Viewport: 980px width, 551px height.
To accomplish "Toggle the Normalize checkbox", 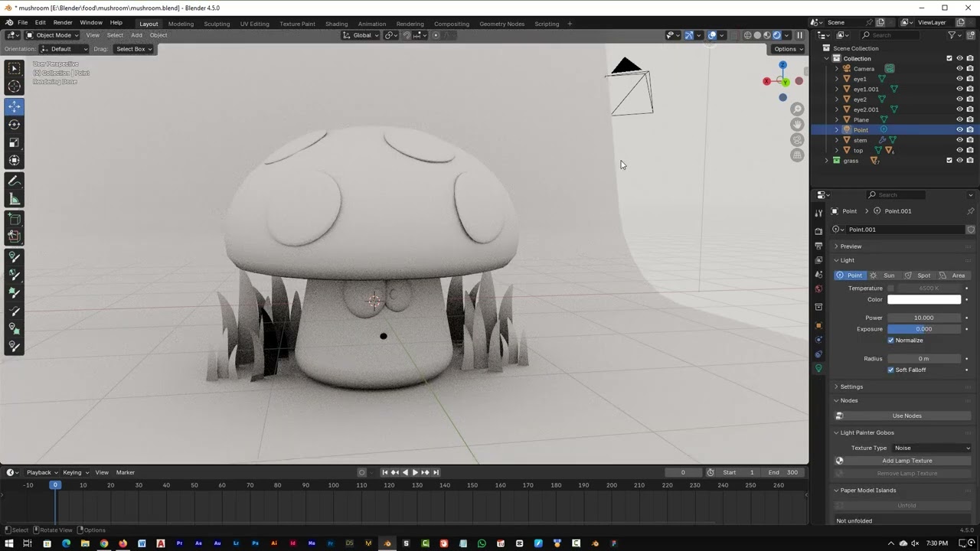I will coord(890,341).
